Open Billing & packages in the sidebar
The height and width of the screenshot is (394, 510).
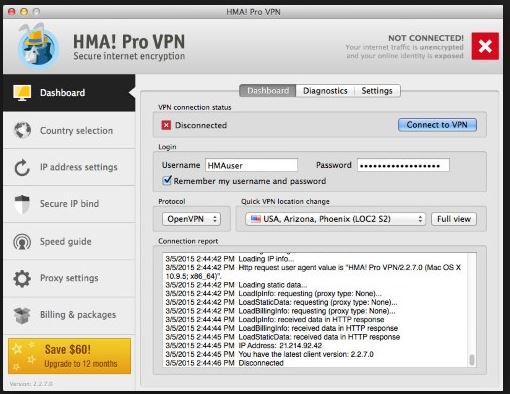69,315
